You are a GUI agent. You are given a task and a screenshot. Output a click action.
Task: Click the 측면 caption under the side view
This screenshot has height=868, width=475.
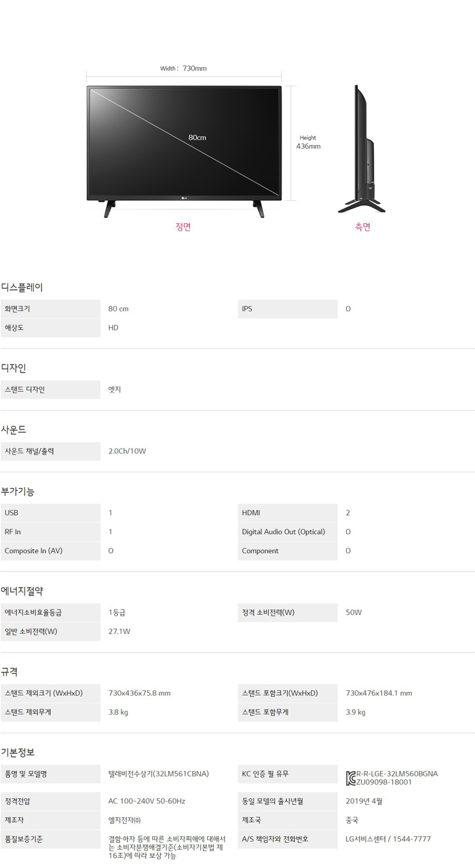362,227
